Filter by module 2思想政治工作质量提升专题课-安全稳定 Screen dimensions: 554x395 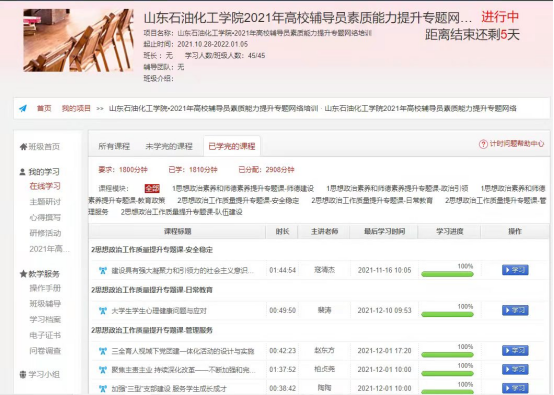point(238,201)
